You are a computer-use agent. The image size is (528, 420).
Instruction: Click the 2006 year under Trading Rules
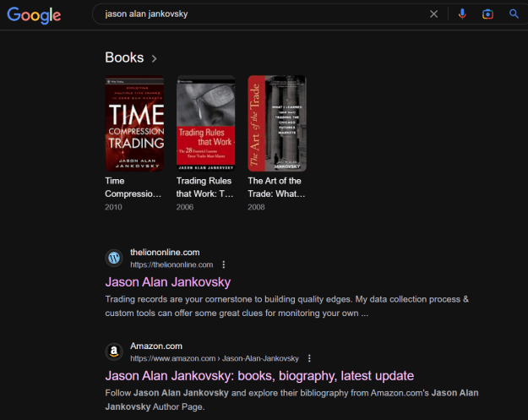click(x=185, y=207)
